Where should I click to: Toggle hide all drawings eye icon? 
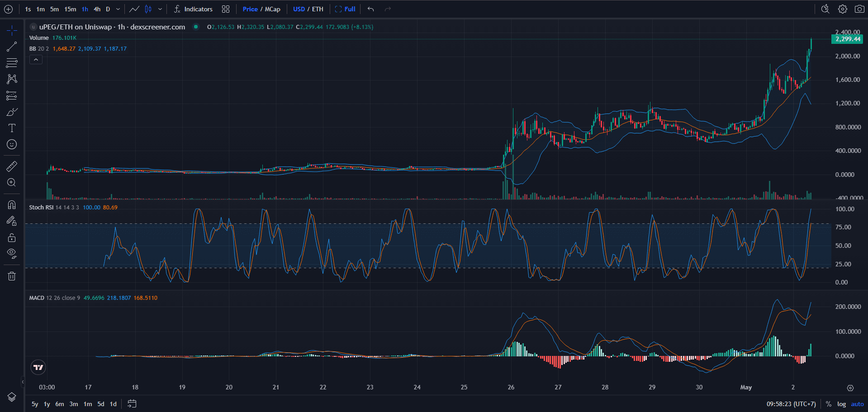coord(12,254)
